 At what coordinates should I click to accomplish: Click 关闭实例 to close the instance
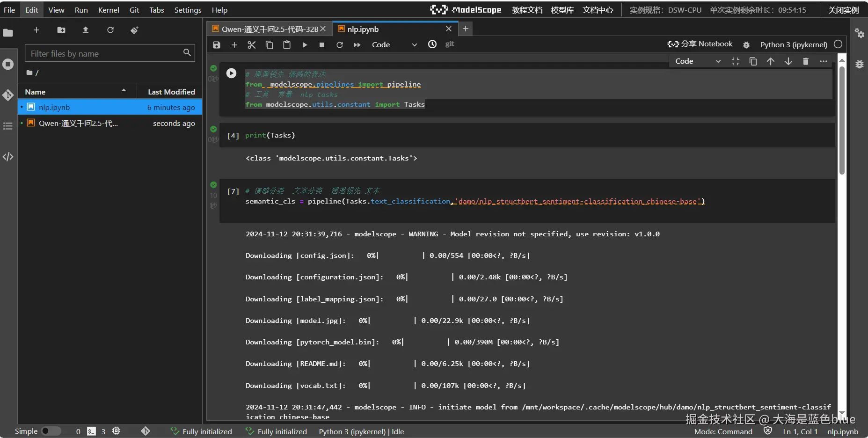[x=843, y=10]
